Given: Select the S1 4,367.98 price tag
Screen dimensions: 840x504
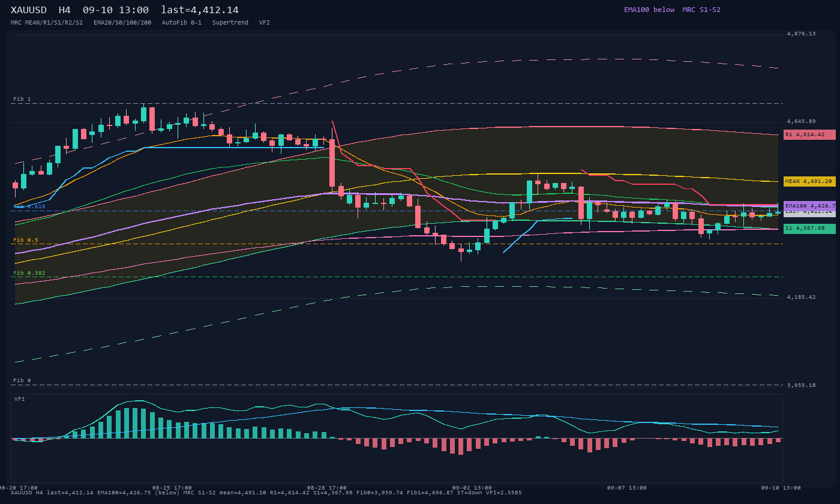Looking at the screenshot, I should point(809,229).
